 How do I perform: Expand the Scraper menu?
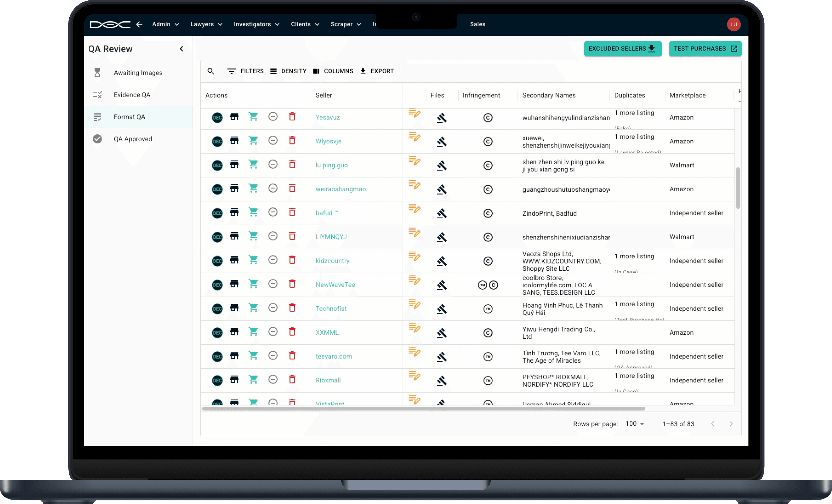point(346,24)
